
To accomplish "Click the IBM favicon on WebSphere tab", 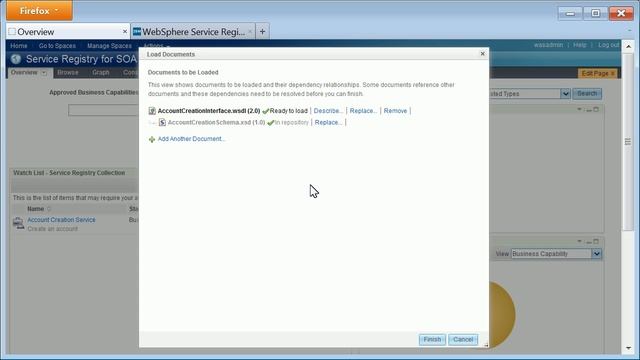I will click(137, 31).
